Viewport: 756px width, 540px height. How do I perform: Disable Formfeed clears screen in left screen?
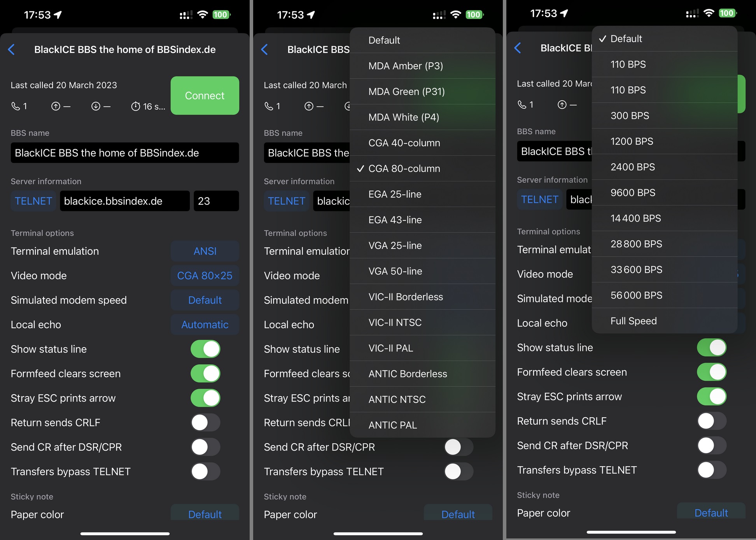(x=205, y=374)
